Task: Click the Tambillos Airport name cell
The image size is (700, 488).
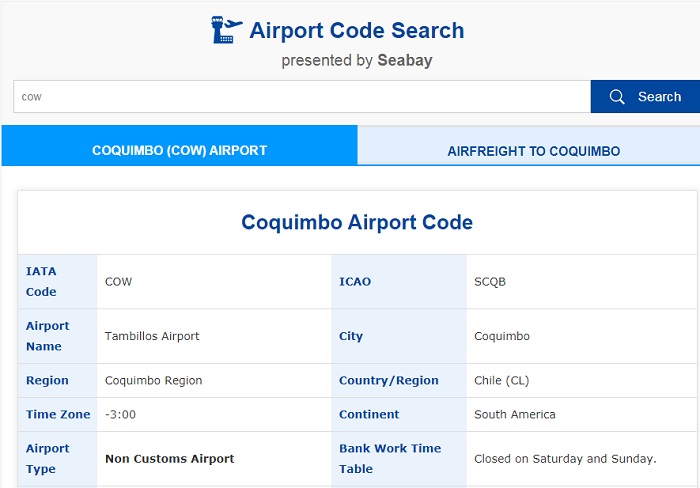Action: pos(152,336)
